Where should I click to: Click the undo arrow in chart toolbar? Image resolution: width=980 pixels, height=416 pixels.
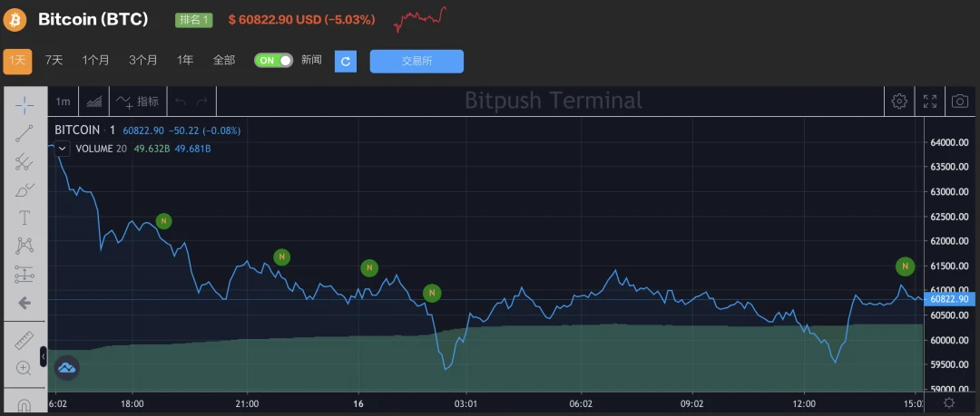[181, 102]
